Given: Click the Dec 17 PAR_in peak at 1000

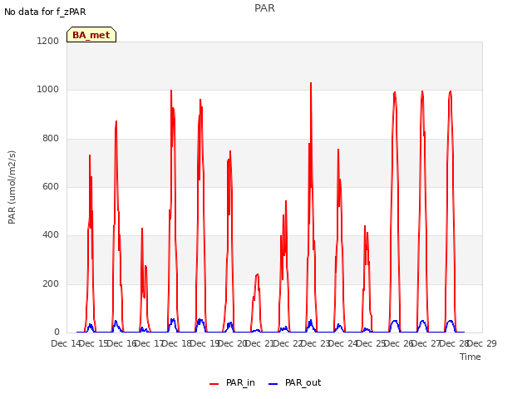Looking at the screenshot, I should [171, 91].
